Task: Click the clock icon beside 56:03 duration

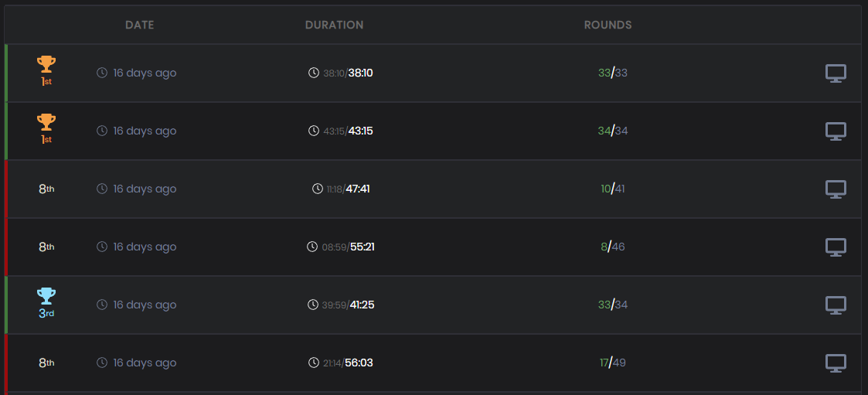Action: tap(313, 363)
